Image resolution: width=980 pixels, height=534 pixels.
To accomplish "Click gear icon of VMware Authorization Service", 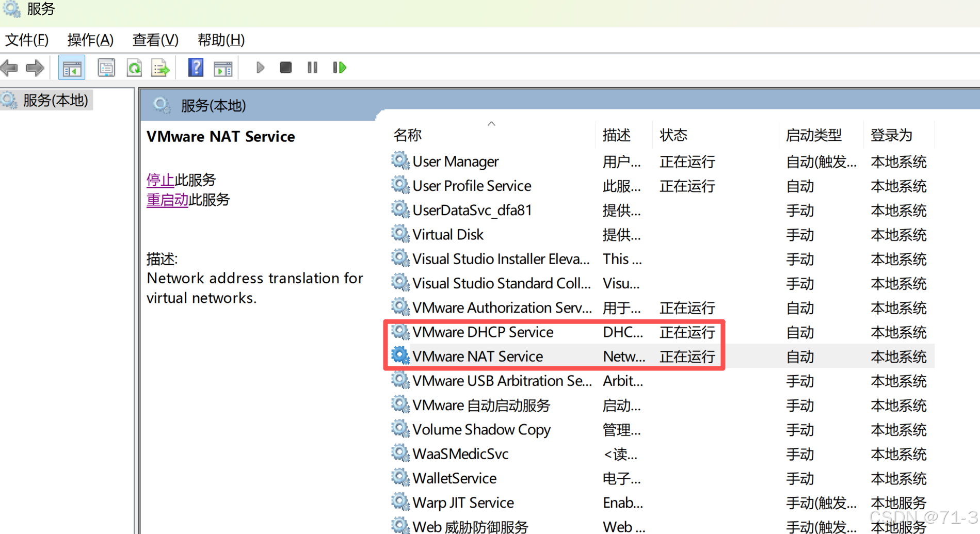I will (x=400, y=308).
